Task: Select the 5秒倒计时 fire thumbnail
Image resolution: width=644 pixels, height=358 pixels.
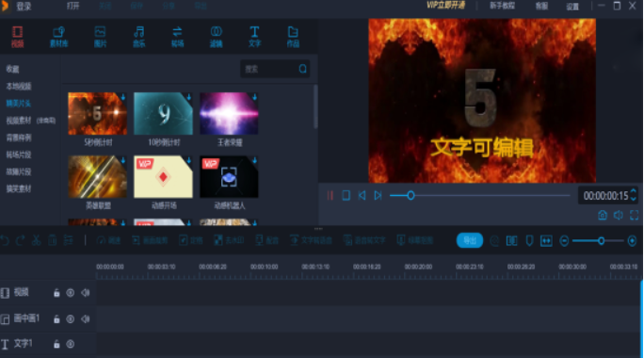Action: point(97,113)
